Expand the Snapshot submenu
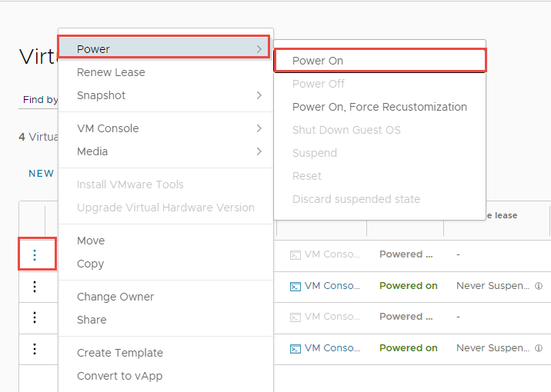 point(165,95)
